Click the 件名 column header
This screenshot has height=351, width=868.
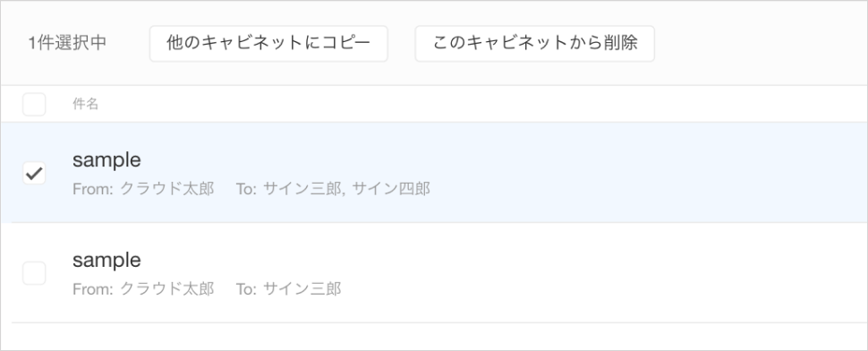(x=85, y=104)
